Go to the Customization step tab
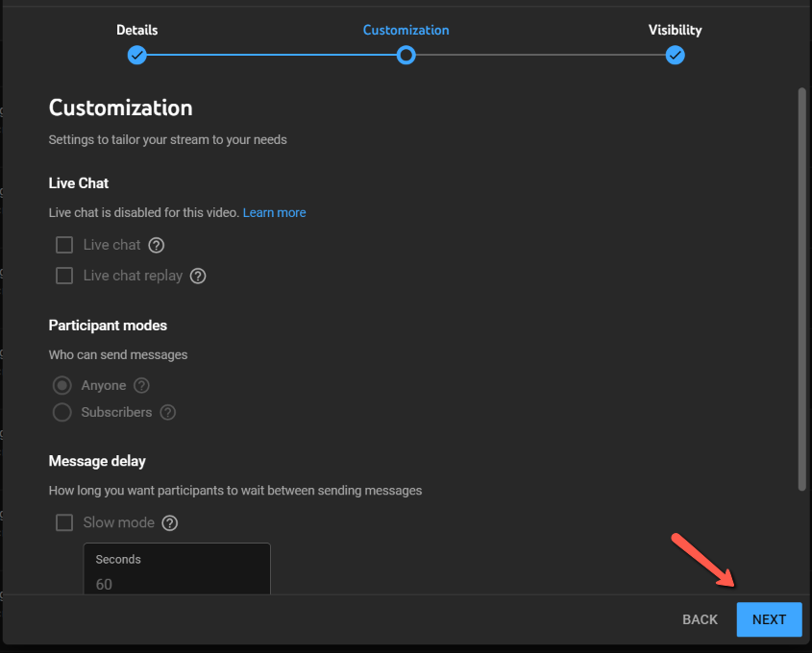 tap(406, 30)
